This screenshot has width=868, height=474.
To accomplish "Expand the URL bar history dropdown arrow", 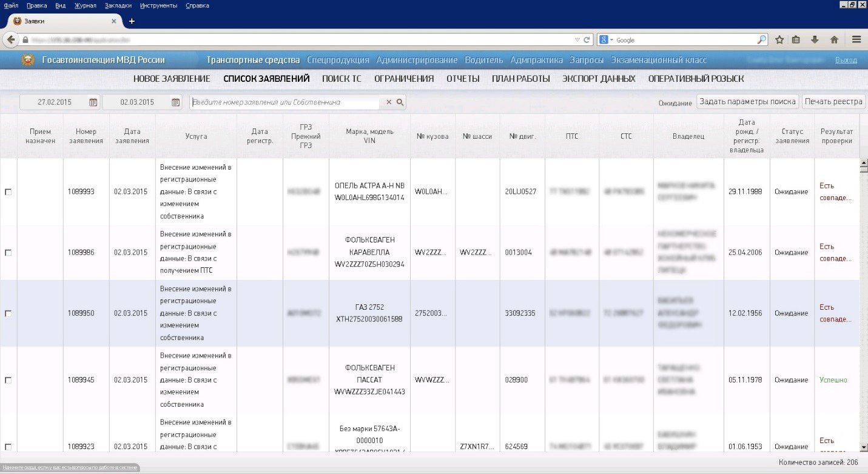I will pos(577,40).
